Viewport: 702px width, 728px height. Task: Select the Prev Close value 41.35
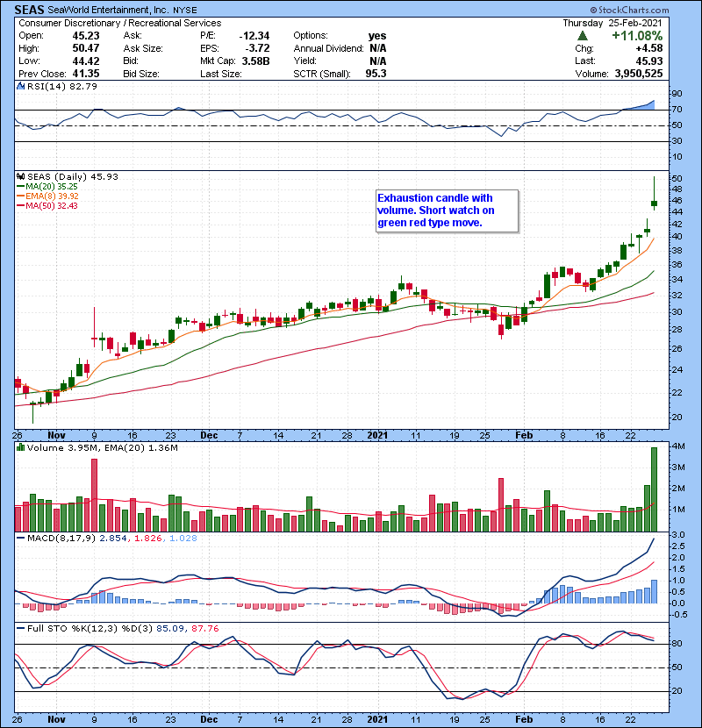[86, 74]
